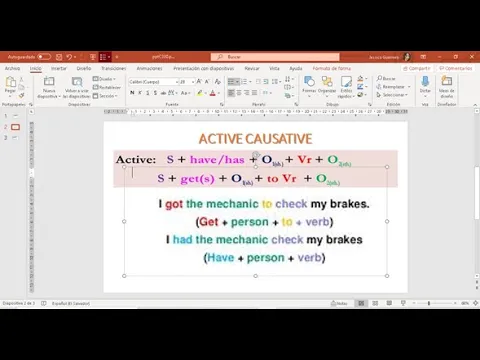480x360 pixels.
Task: Click the text highlight color marker
Action: pos(200,93)
